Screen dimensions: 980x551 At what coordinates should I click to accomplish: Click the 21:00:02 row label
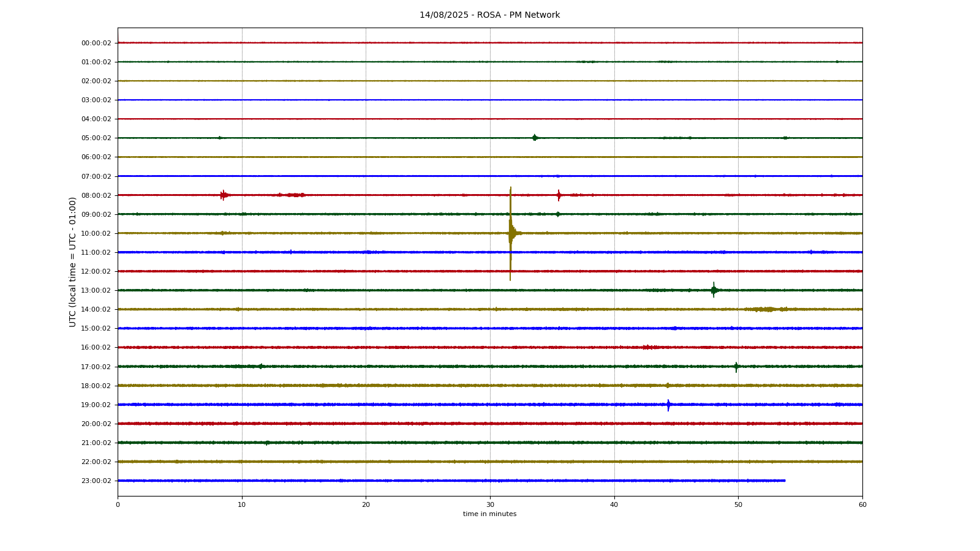[x=96, y=443]
